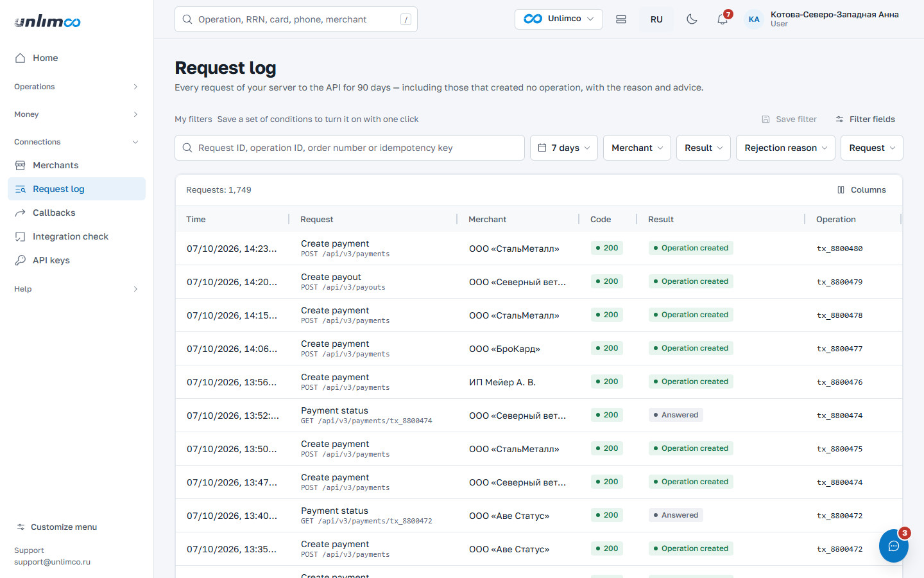Expand the Money section
The height and width of the screenshot is (578, 924).
click(76, 114)
